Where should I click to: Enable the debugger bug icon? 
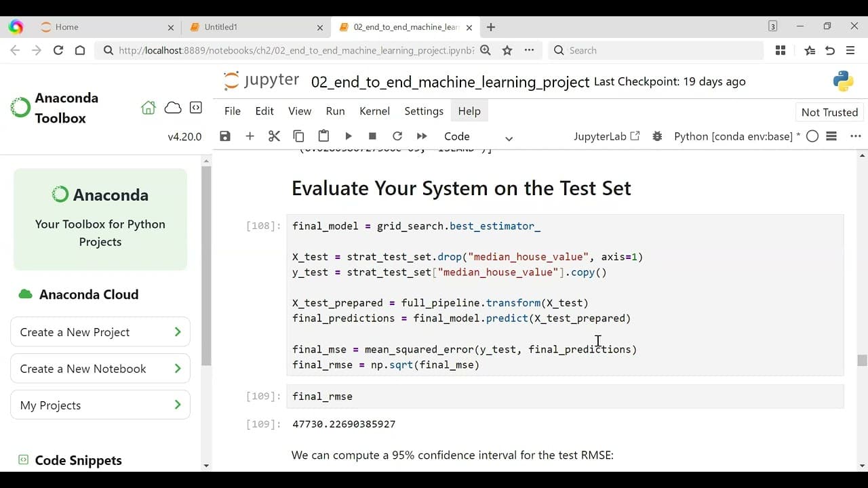click(657, 136)
